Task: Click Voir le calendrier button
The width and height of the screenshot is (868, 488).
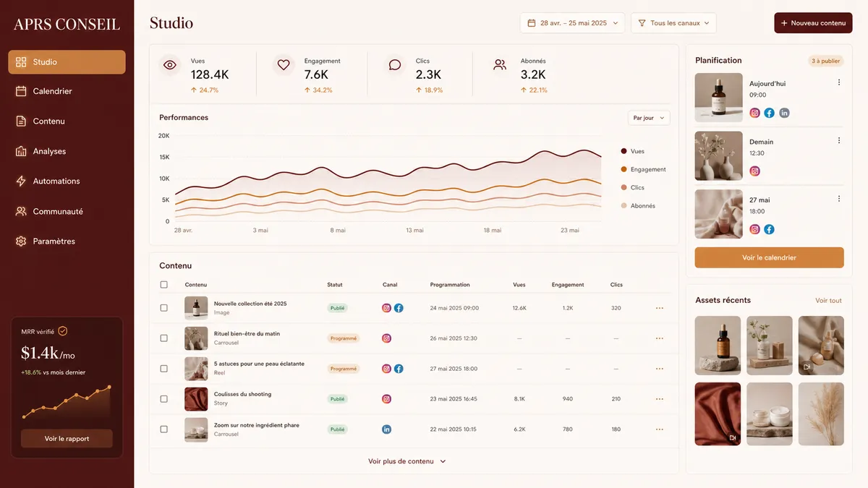Action: [x=769, y=257]
